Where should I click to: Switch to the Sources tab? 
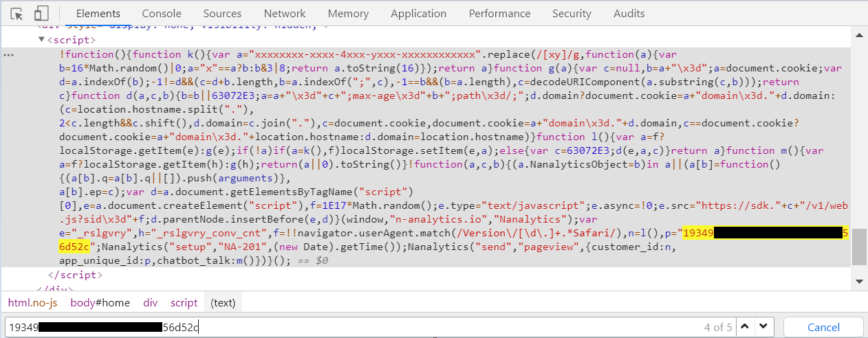point(222,14)
